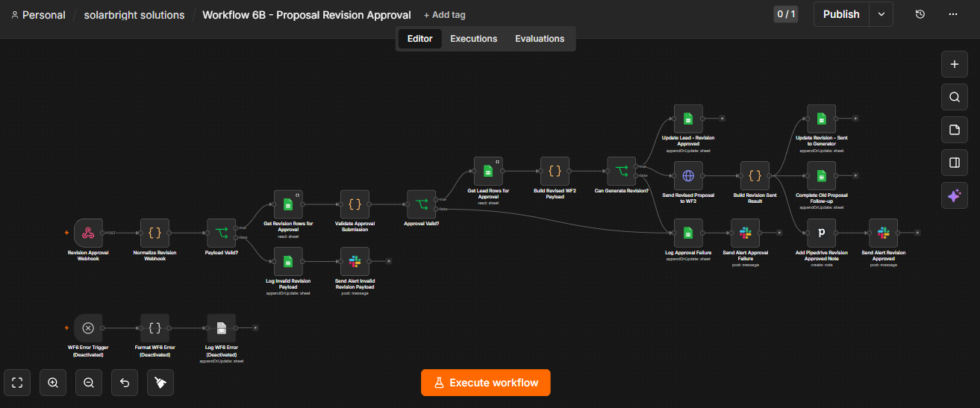Run the workflow with Execute workflow
This screenshot has width=980, height=408.
485,383
